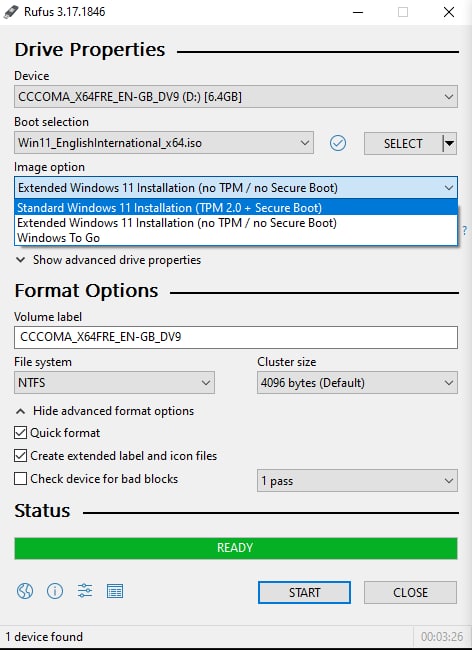Choose Standard Windows 11 Installation option
Viewport: 472px width, 650px height.
pyautogui.click(x=236, y=208)
